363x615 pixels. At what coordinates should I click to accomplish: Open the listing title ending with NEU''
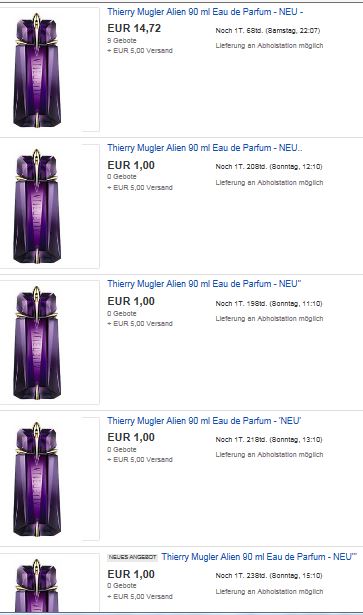coord(204,284)
